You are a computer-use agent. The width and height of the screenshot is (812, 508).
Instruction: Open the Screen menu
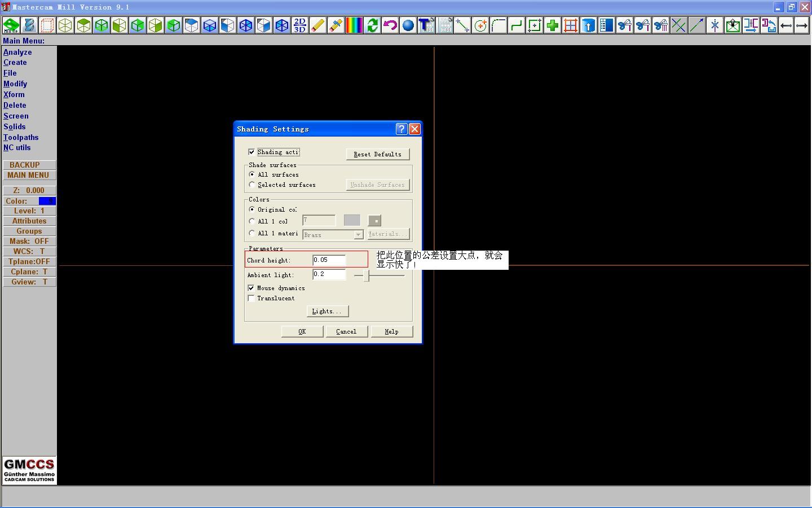coord(16,116)
